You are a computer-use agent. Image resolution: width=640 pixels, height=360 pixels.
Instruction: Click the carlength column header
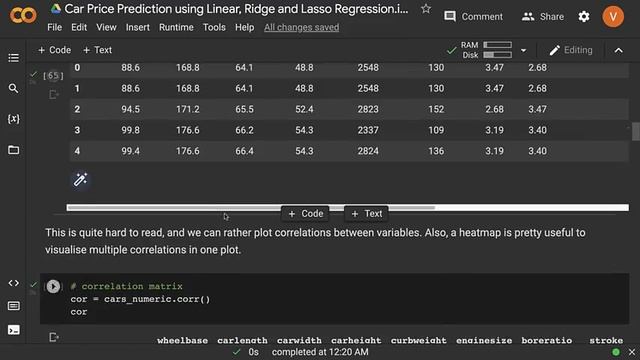click(242, 340)
